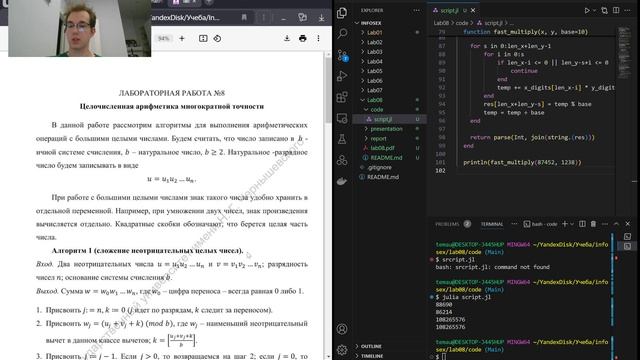Fit the PDF page to width
Viewport: 640px width, 360px height.
click(203, 38)
